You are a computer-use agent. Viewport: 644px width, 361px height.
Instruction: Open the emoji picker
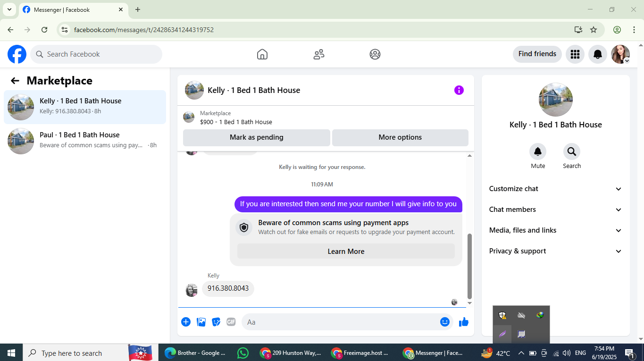pos(445,322)
